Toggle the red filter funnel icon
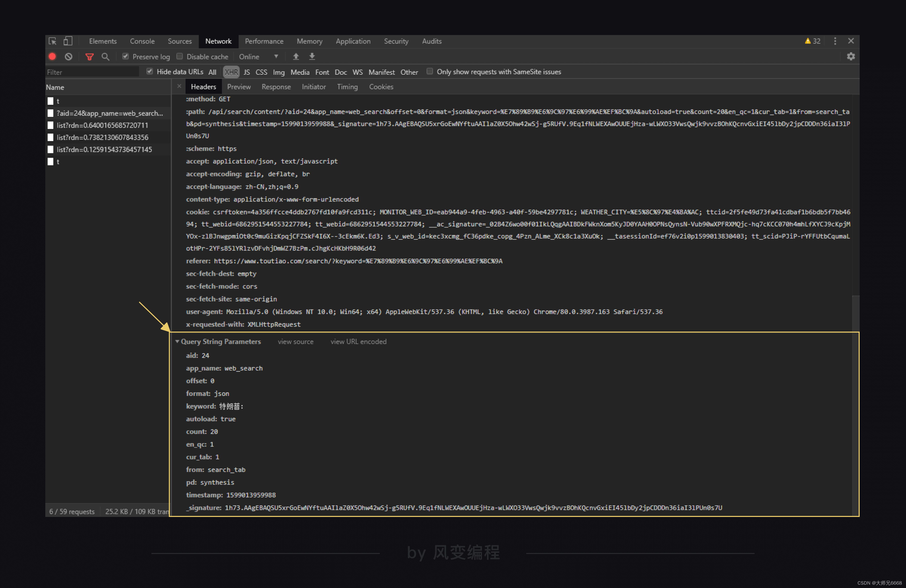 point(90,57)
